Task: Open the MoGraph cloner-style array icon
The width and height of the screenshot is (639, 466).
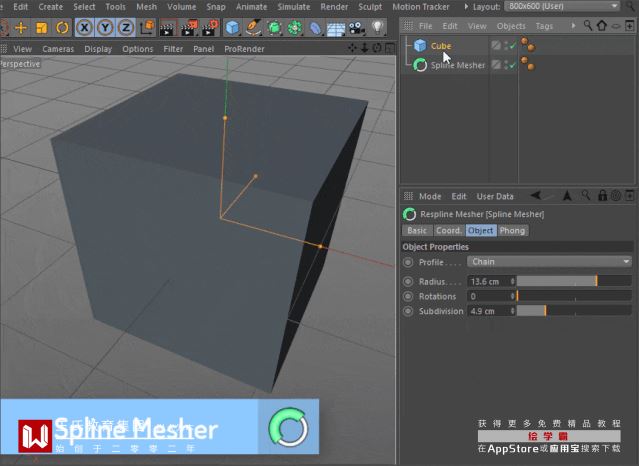Action: click(x=295, y=28)
